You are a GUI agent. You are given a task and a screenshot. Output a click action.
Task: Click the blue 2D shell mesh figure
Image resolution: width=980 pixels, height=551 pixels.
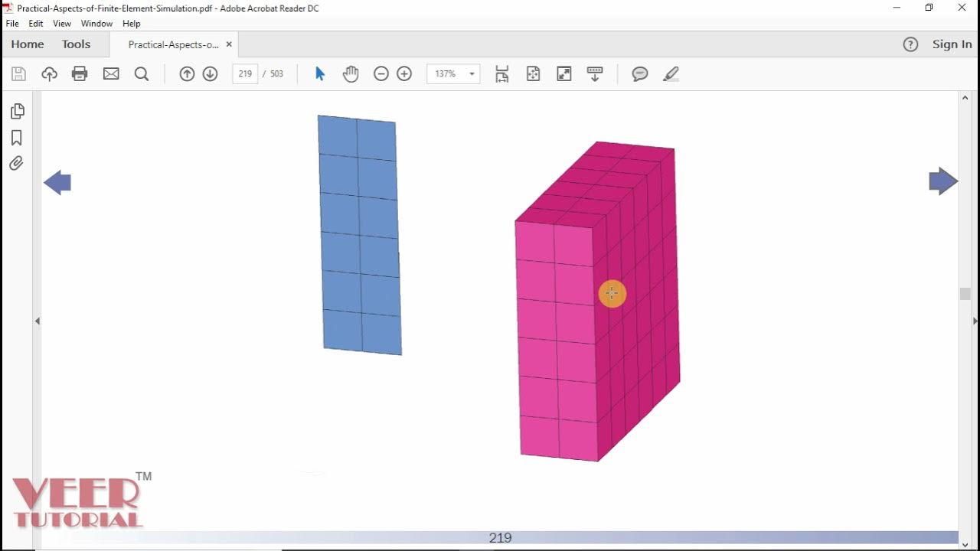point(360,235)
